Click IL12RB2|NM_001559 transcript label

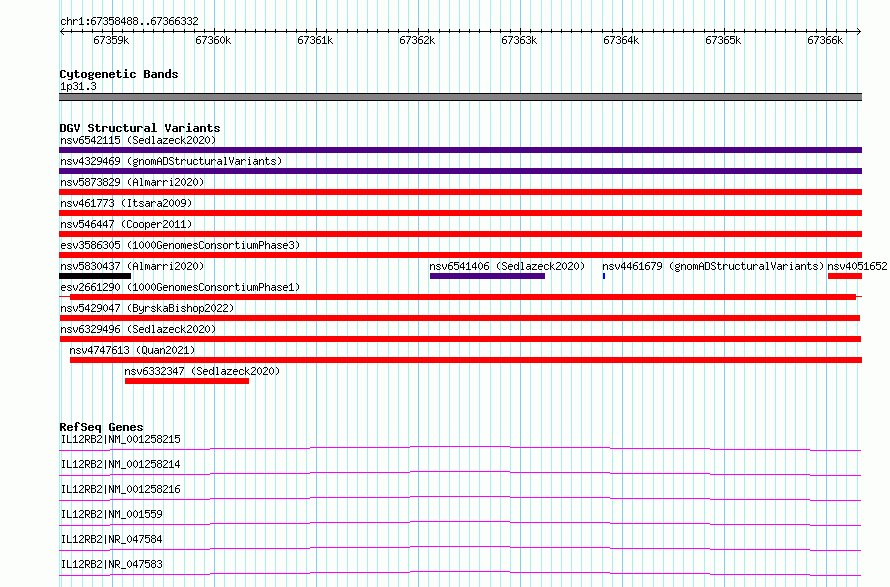111,514
